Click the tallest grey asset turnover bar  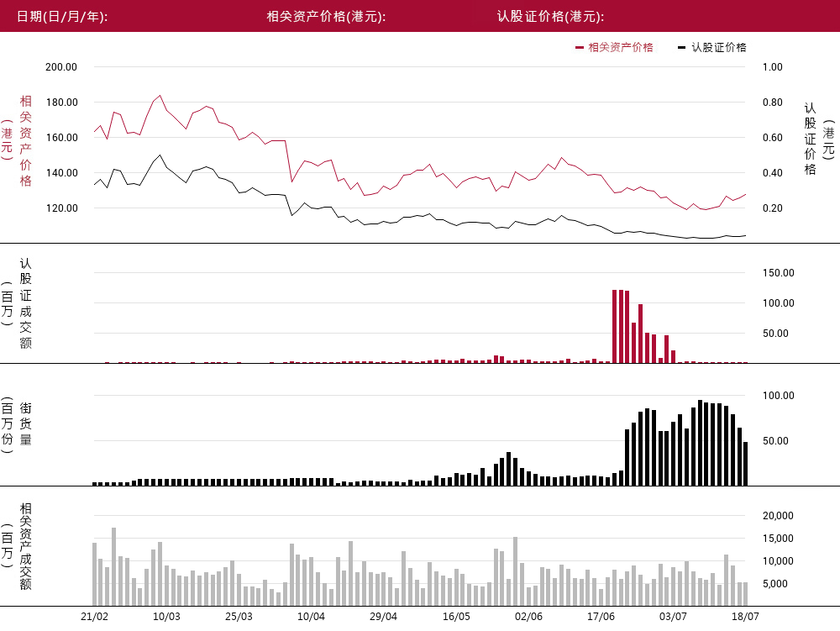(x=113, y=566)
